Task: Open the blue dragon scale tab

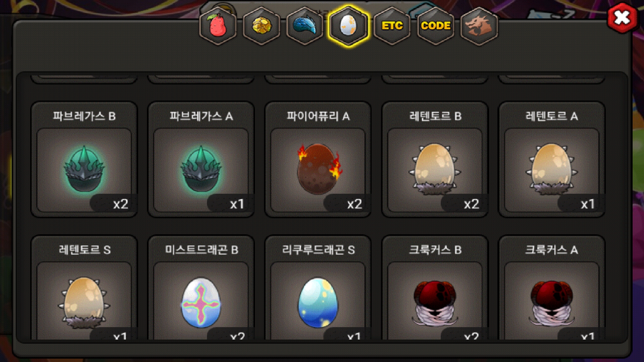Action: (305, 26)
